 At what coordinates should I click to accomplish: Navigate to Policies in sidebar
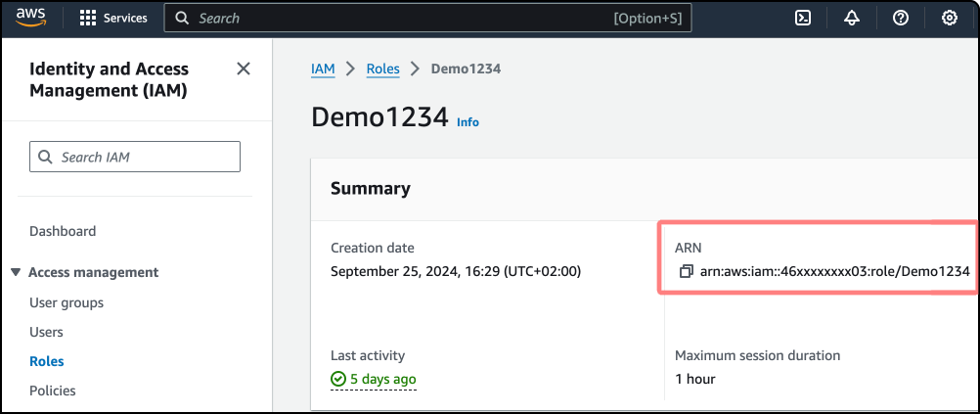(52, 391)
